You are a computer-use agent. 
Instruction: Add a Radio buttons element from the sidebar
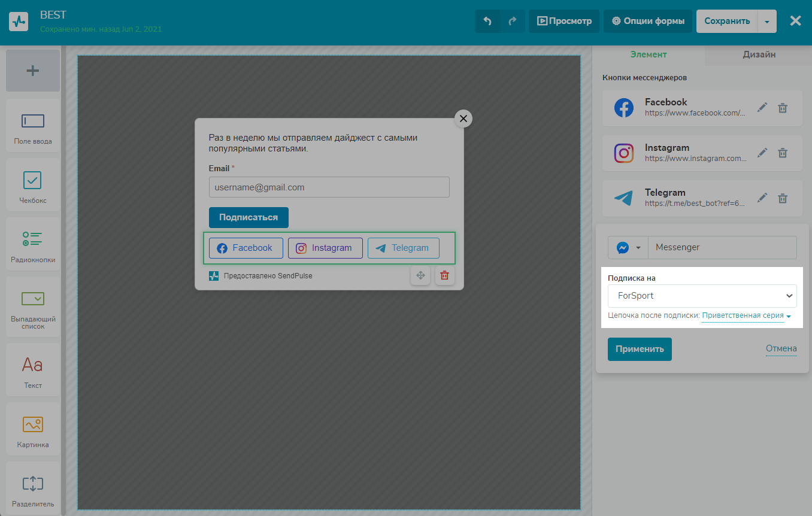click(33, 244)
